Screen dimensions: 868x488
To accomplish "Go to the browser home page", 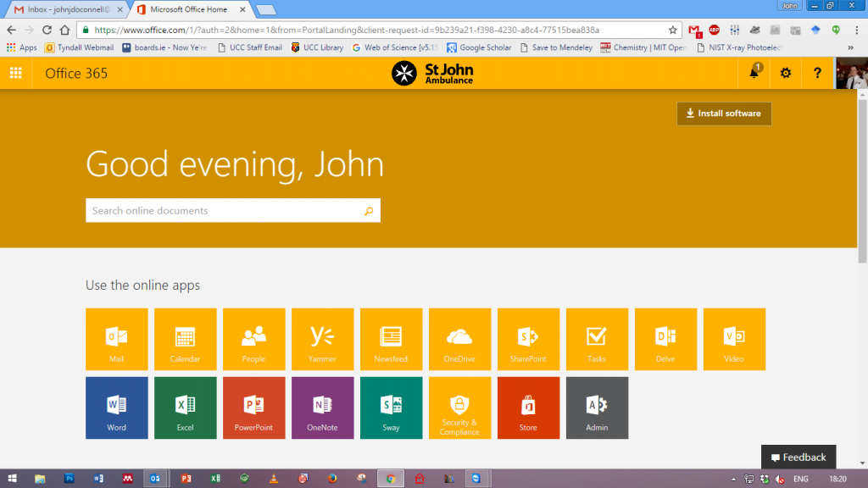I will 64,30.
